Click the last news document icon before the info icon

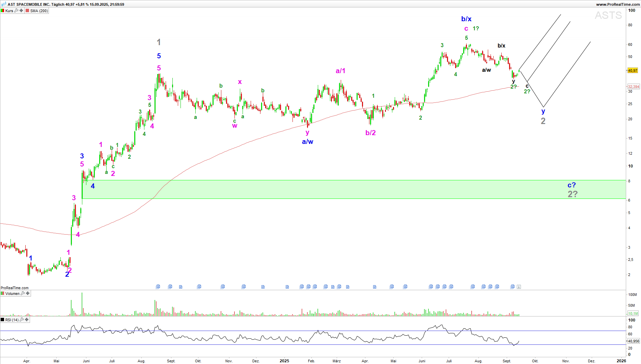pos(512,287)
